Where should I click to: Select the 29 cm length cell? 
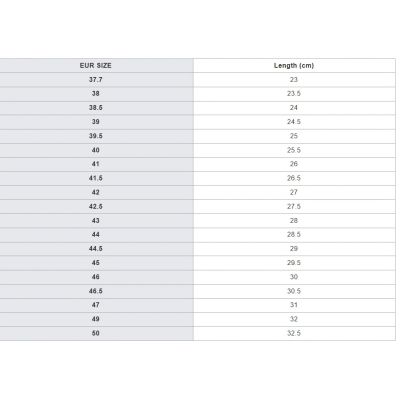[x=294, y=249]
